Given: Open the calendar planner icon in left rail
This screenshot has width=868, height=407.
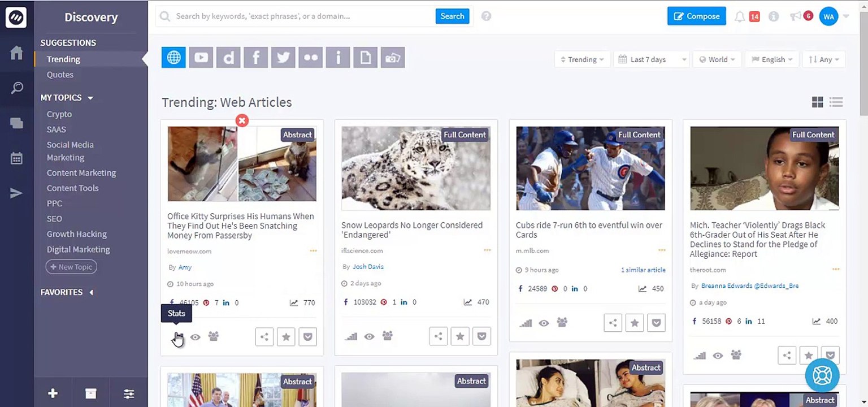Looking at the screenshot, I should (16, 158).
